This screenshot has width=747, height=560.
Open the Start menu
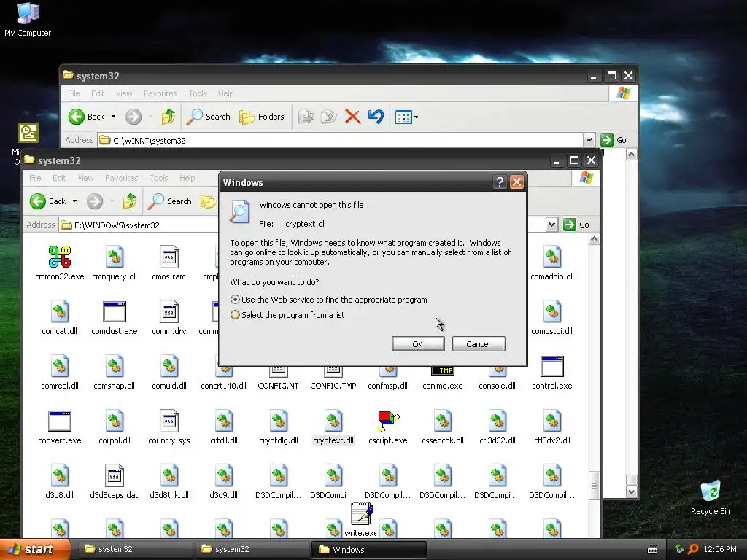[x=34, y=549]
